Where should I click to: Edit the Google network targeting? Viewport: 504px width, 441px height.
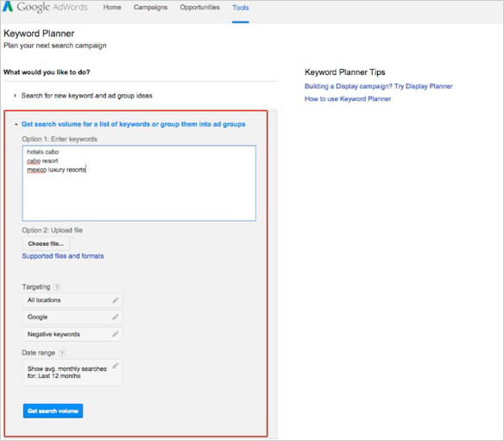(x=72, y=317)
